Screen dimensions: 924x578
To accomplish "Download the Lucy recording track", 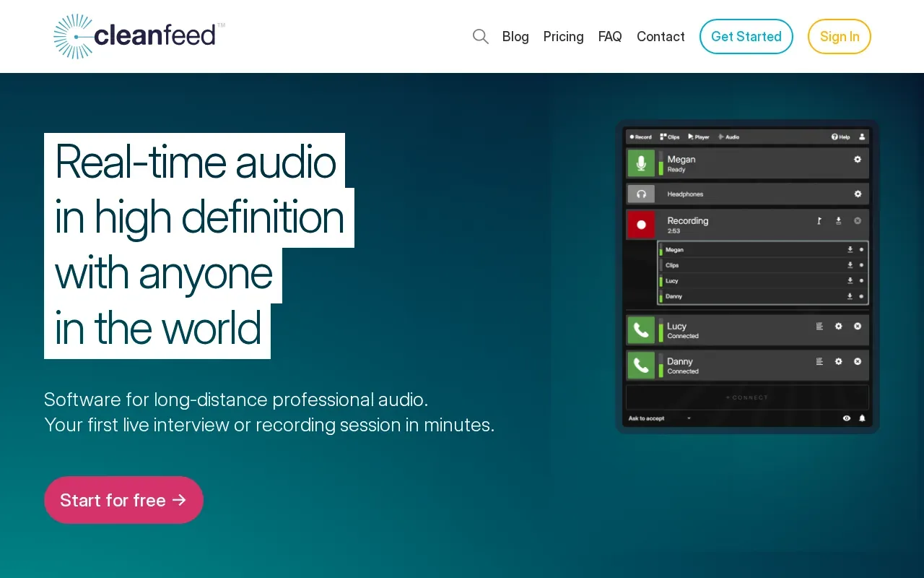I will click(x=850, y=280).
